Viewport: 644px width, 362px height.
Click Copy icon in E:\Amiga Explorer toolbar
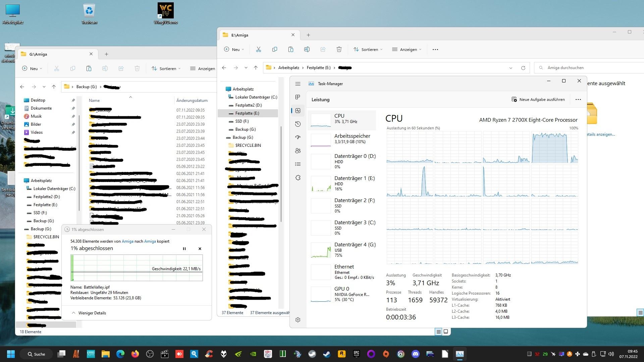(274, 49)
